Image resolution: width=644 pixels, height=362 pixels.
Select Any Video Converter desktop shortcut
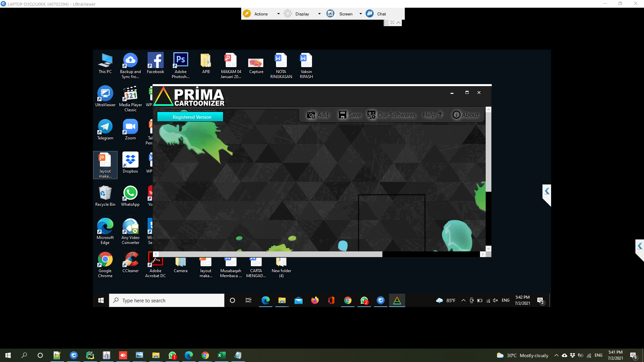pos(130,231)
